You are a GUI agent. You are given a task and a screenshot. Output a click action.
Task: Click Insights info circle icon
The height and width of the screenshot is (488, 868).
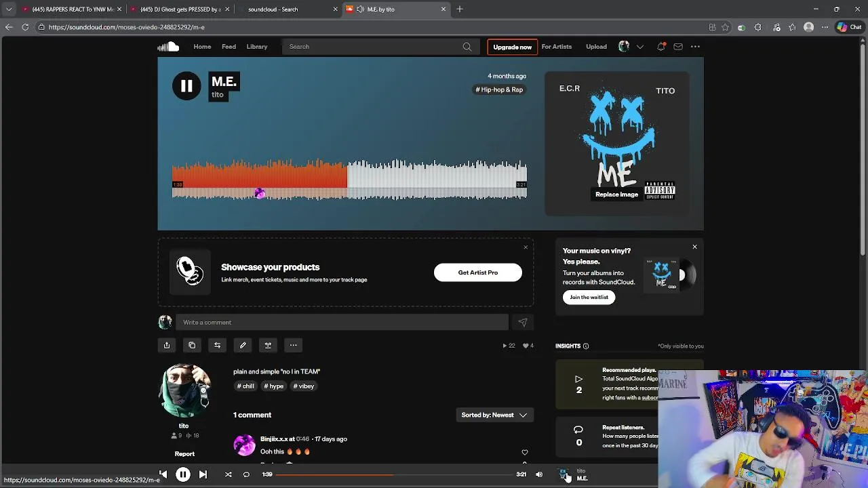[586, 346]
